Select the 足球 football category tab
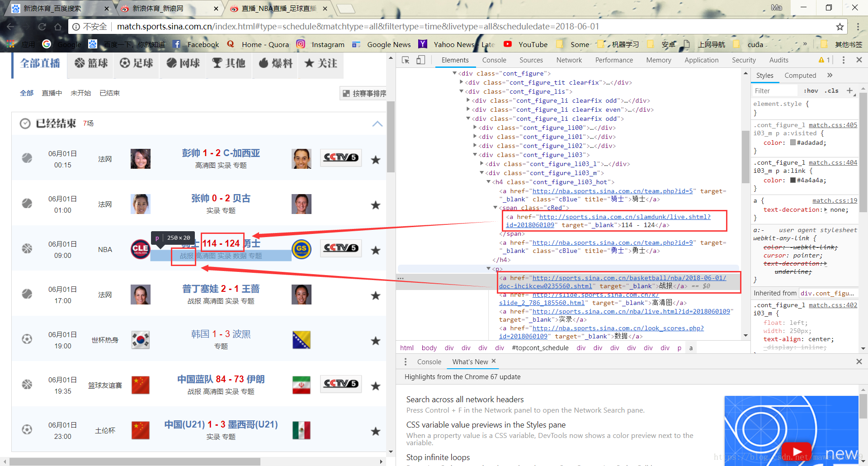The width and height of the screenshot is (868, 466). pos(137,63)
